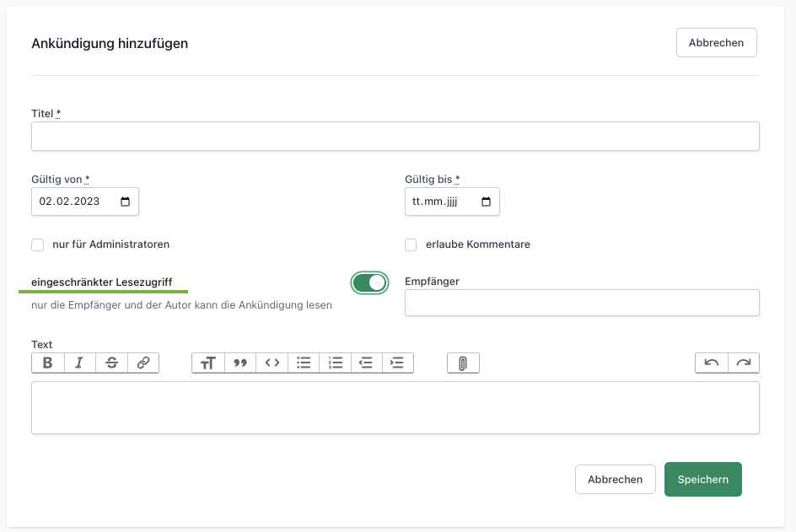Screen dimensions: 796x532
Task: Save the announcement with Speichern
Action: 703,479
